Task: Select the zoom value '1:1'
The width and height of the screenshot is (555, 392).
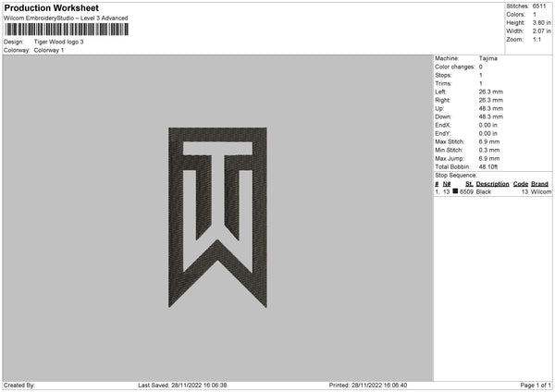Action: tap(536, 40)
